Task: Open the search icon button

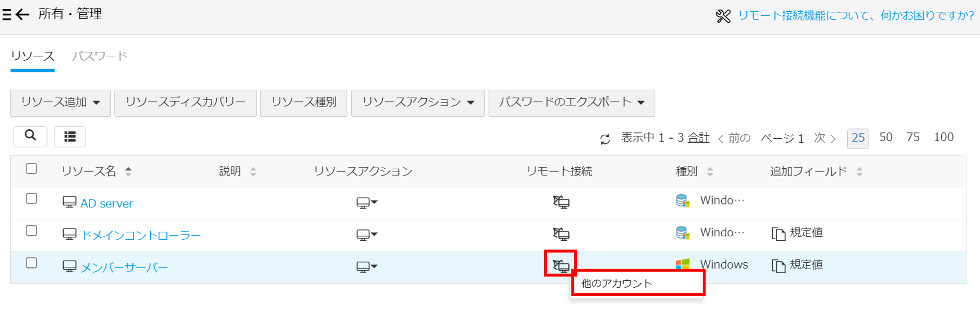Action: [30, 136]
